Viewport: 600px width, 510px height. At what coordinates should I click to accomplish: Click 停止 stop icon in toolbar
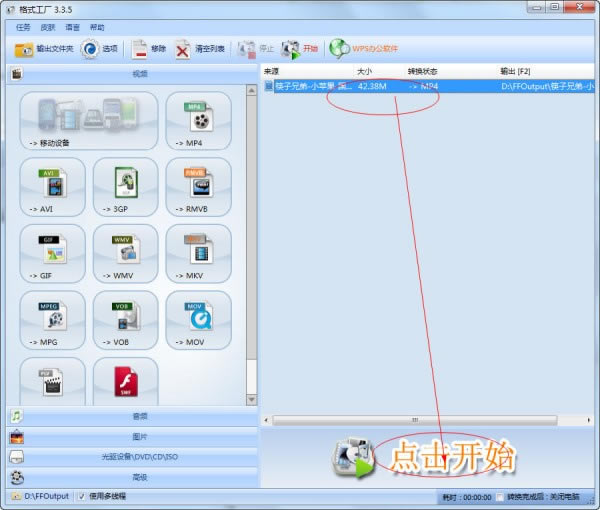tap(247, 49)
